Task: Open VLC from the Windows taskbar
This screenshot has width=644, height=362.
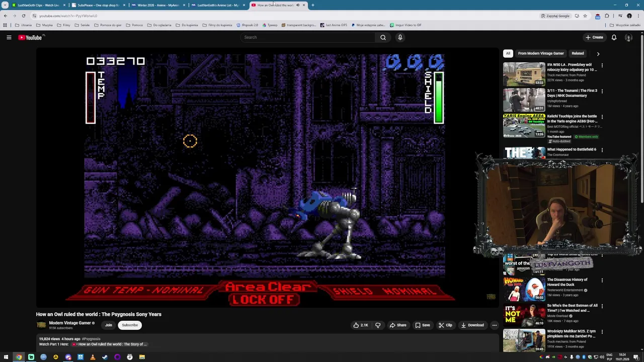Action: point(93,357)
